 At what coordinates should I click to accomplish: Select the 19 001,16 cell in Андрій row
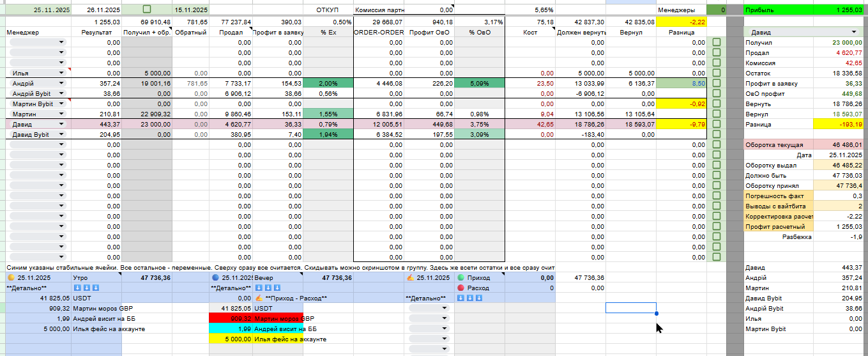[x=147, y=84]
